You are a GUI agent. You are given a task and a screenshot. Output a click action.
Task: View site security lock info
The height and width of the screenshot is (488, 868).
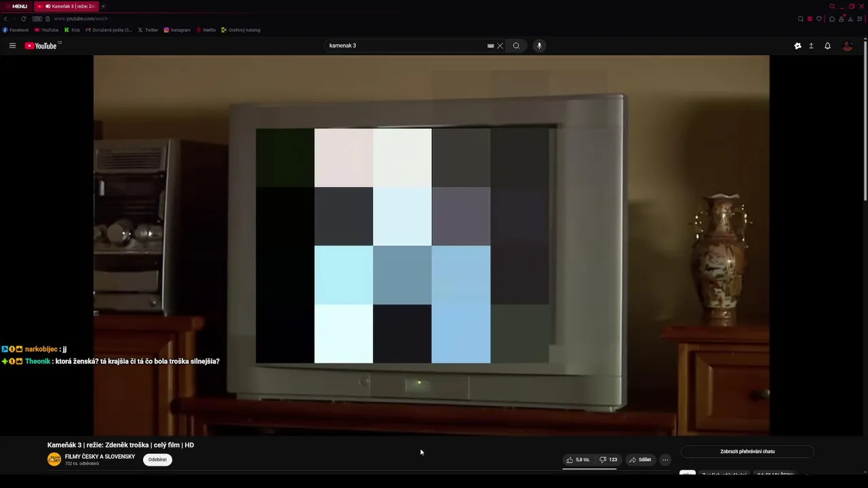click(x=47, y=19)
